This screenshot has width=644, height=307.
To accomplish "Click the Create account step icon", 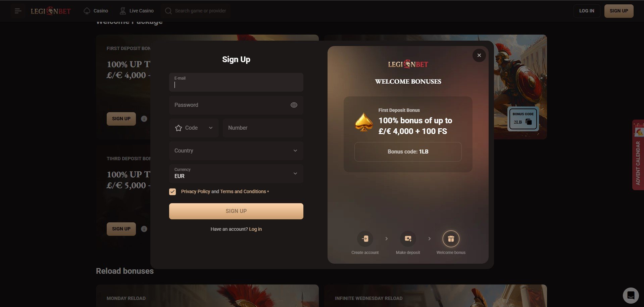I will (365, 238).
